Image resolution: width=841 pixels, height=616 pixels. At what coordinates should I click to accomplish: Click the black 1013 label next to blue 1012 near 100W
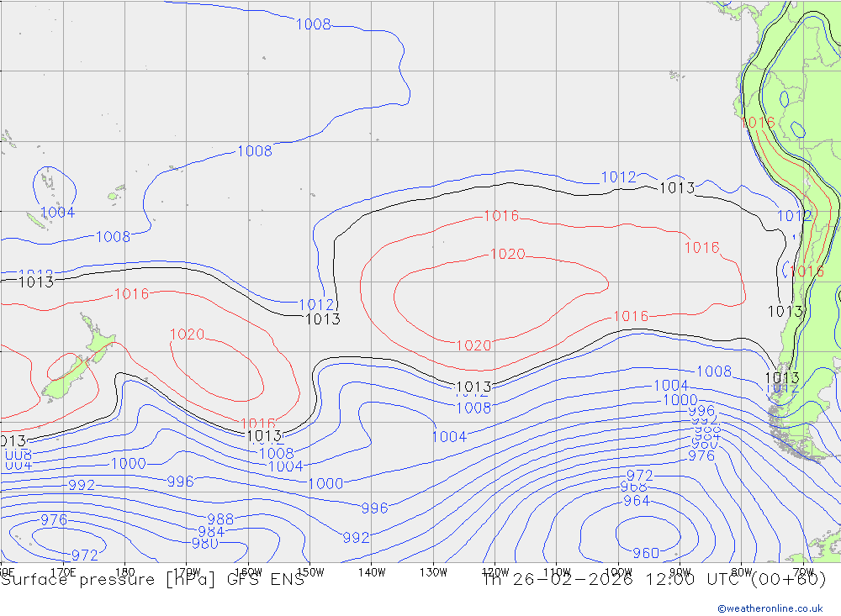pyautogui.click(x=677, y=188)
